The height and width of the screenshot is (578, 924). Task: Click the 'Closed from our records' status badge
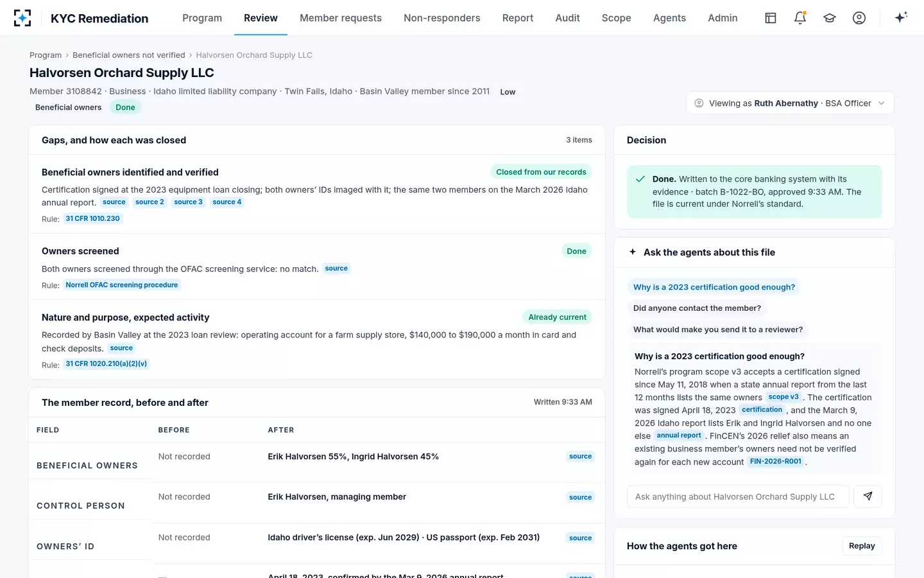tap(541, 172)
